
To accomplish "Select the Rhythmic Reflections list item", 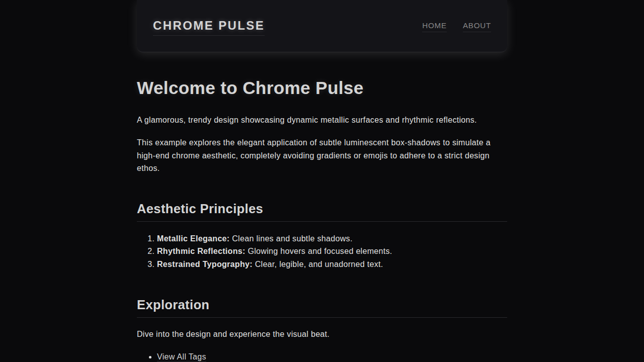I will click(x=274, y=251).
